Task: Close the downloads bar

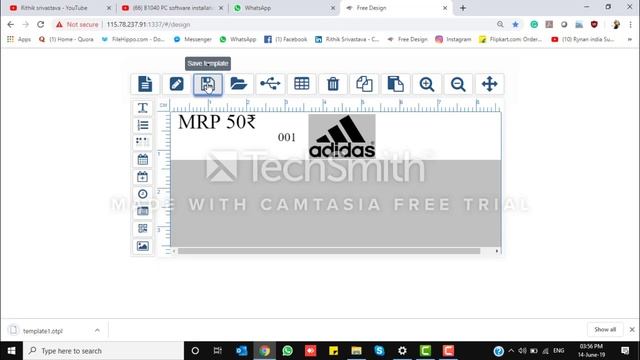Action: pyautogui.click(x=632, y=329)
